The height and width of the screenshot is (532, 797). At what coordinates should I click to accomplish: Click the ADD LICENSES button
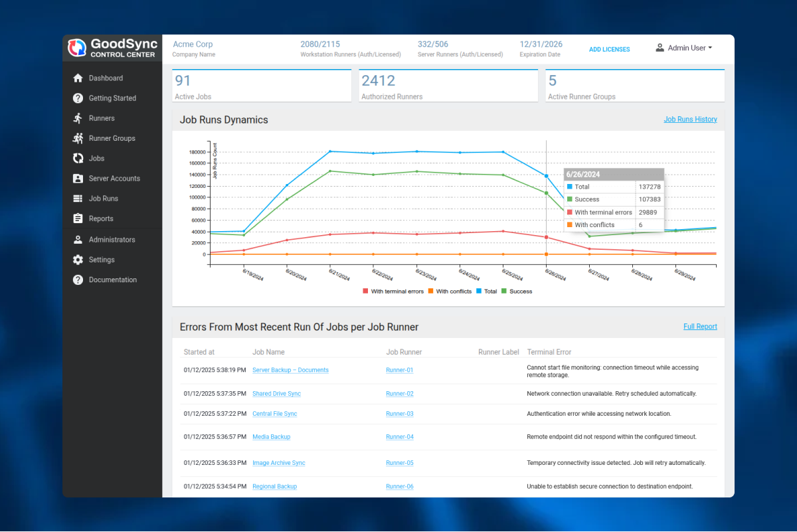609,49
